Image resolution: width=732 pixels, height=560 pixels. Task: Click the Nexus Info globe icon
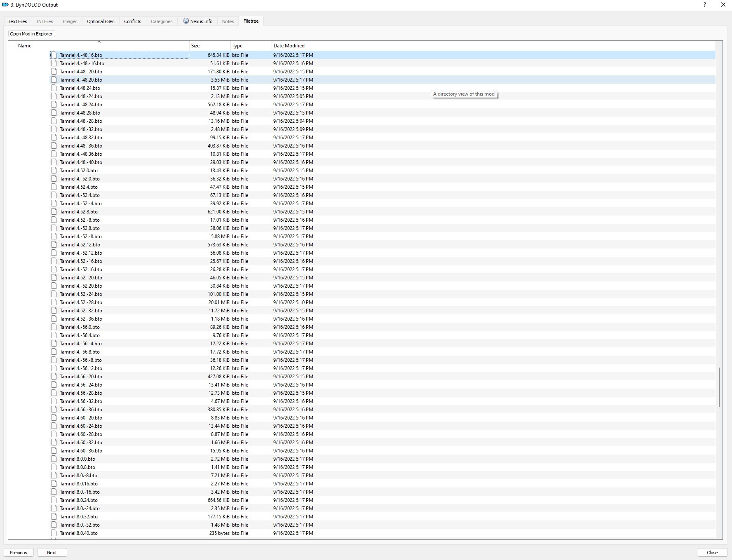coord(186,21)
